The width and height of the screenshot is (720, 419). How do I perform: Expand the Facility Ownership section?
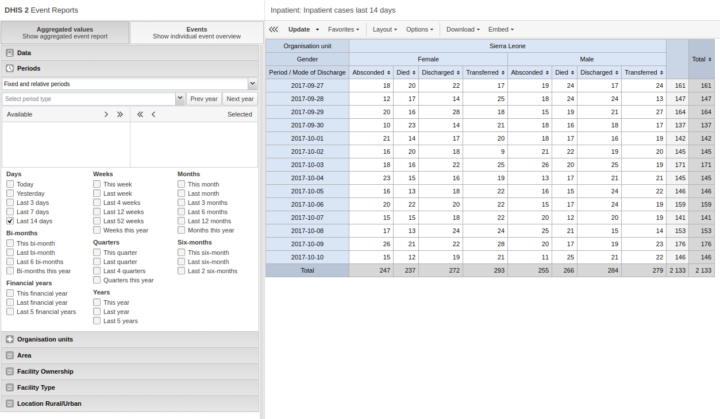click(x=130, y=372)
